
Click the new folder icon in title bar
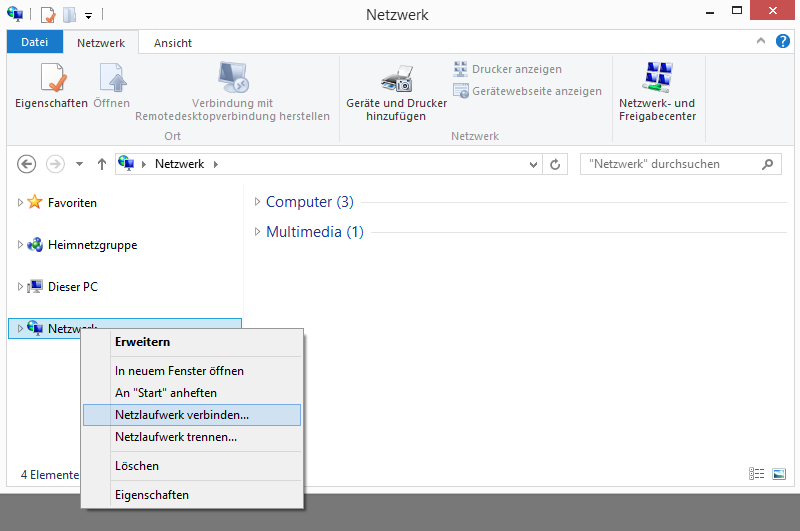coord(70,15)
